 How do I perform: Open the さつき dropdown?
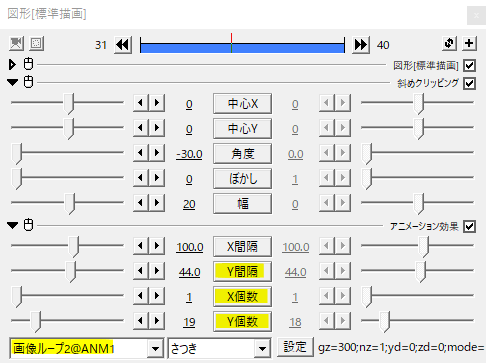pyautogui.click(x=262, y=349)
